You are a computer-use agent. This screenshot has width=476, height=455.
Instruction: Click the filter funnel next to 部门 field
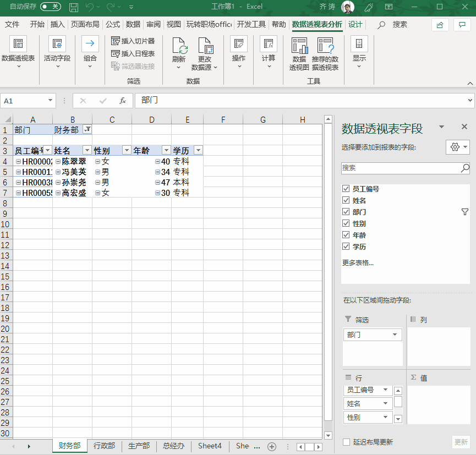(x=465, y=212)
